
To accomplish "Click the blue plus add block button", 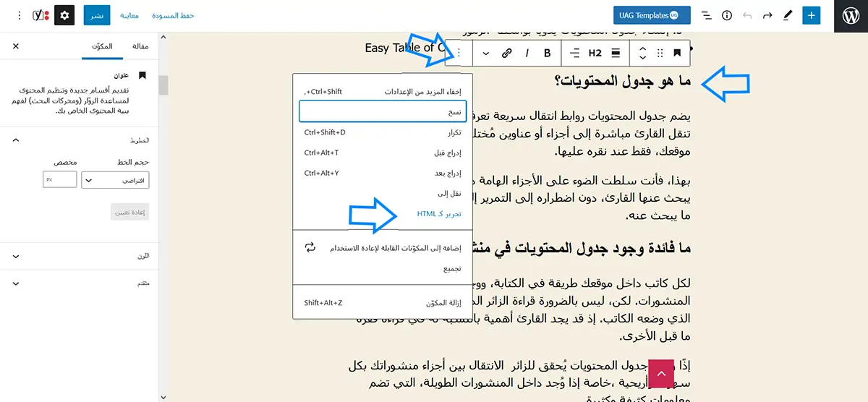I will point(812,15).
